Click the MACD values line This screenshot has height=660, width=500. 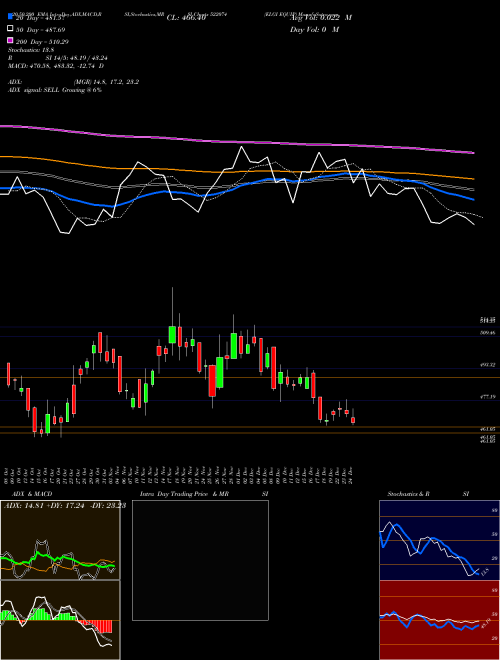point(56,66)
